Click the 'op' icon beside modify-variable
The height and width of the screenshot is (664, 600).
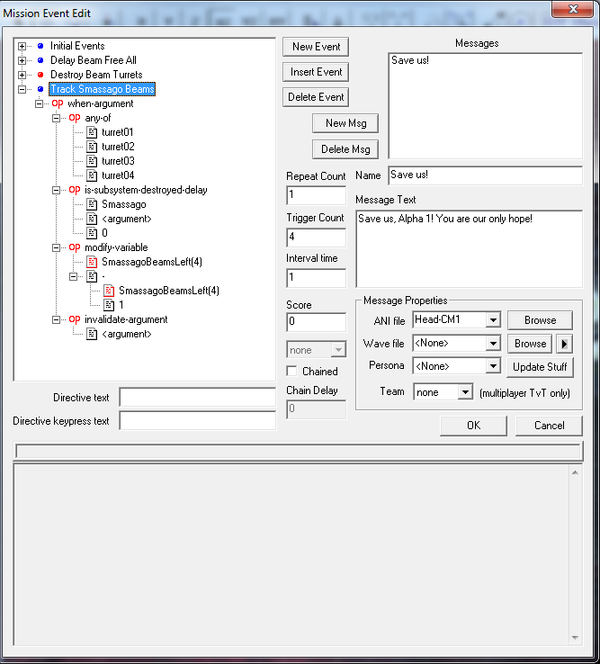click(76, 247)
